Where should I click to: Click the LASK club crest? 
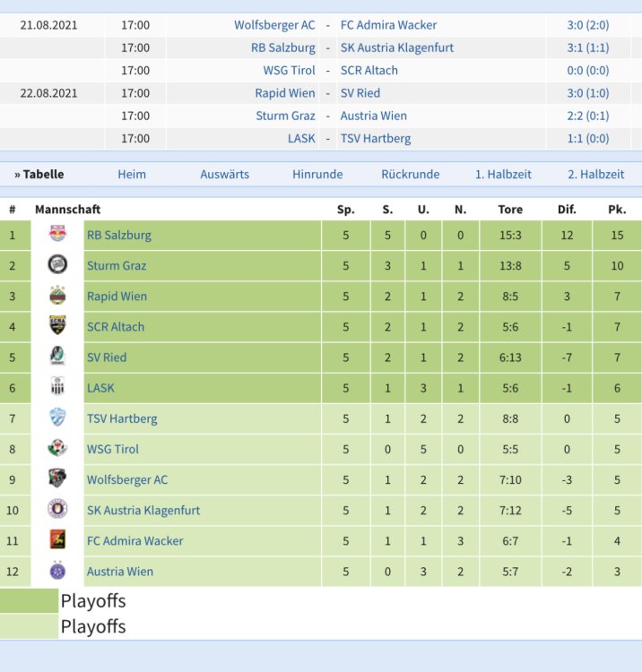click(57, 388)
